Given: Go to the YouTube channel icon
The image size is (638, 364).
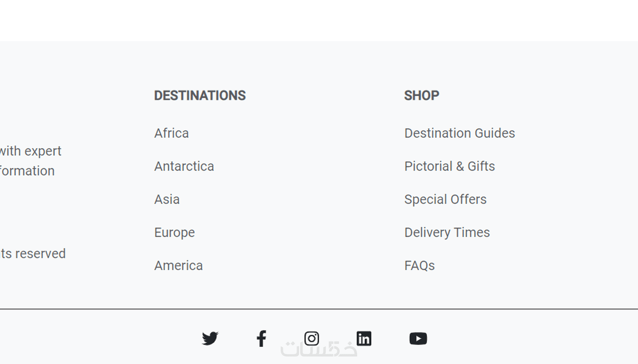Looking at the screenshot, I should click(x=418, y=338).
